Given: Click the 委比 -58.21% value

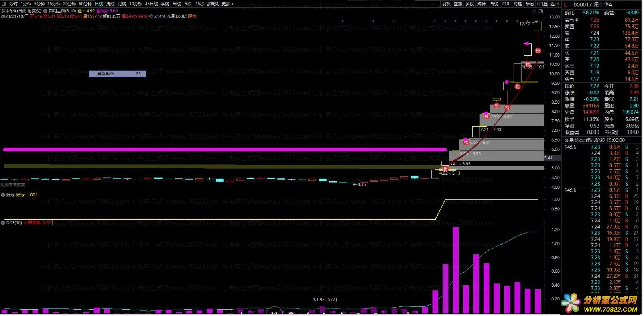Looking at the screenshot, I should 590,13.
